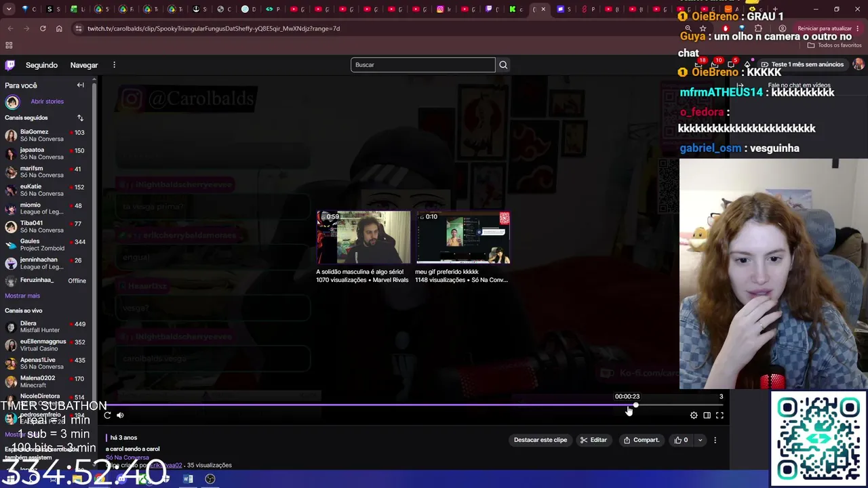Open the more options menu beside Navegar
868x488 pixels.
[114, 65]
